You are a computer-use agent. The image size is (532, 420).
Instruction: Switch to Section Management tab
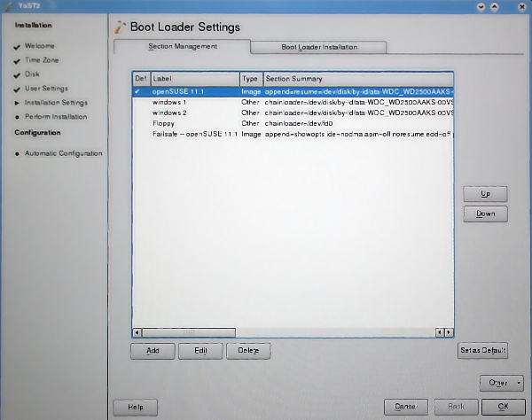pyautogui.click(x=183, y=46)
